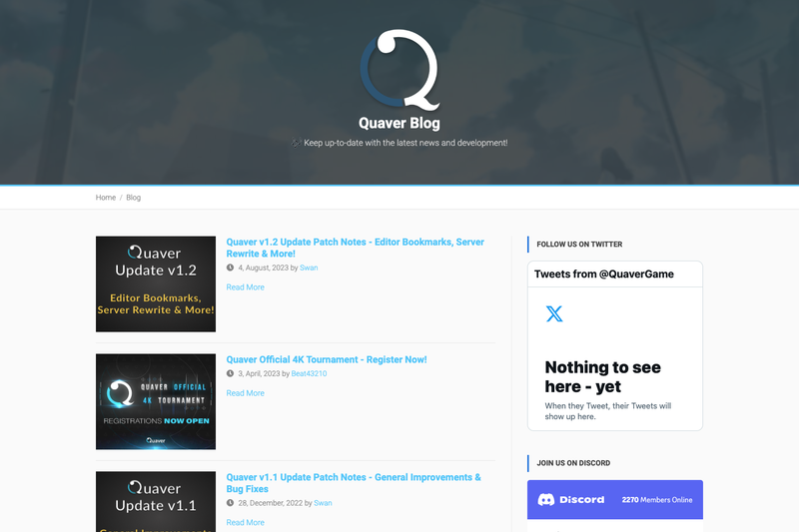This screenshot has width=799, height=532.
Task: Click the 'Nothing to see here - yet' text
Action: (x=603, y=376)
